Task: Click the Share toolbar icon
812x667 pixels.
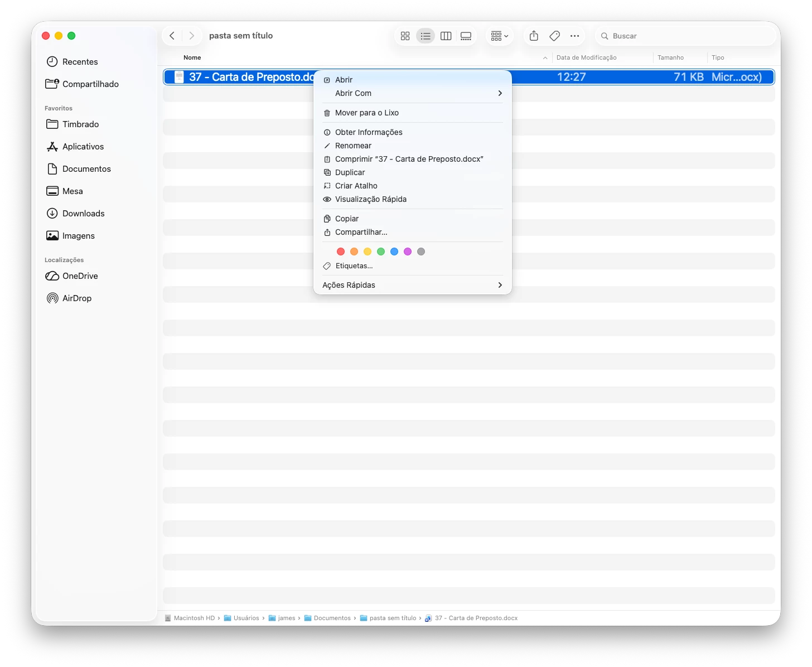Action: click(534, 36)
